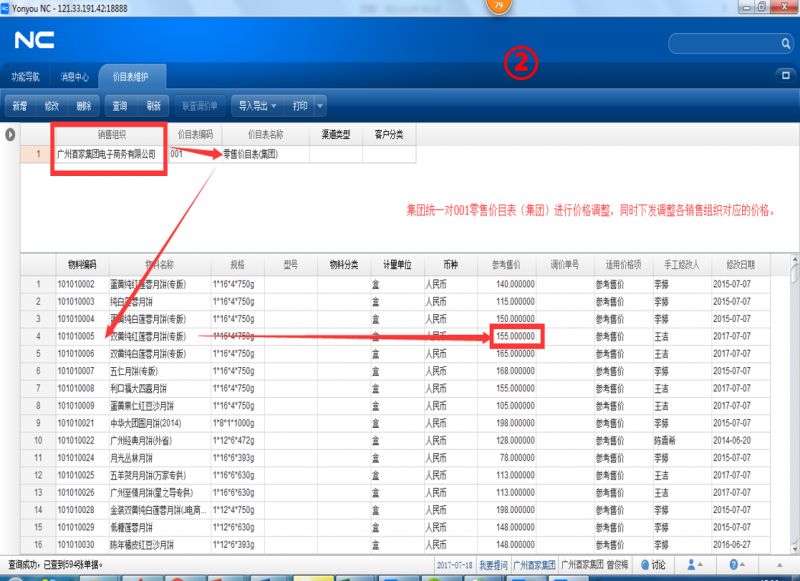Click the NC logo
Screen dimensions: 800x581
coord(34,40)
